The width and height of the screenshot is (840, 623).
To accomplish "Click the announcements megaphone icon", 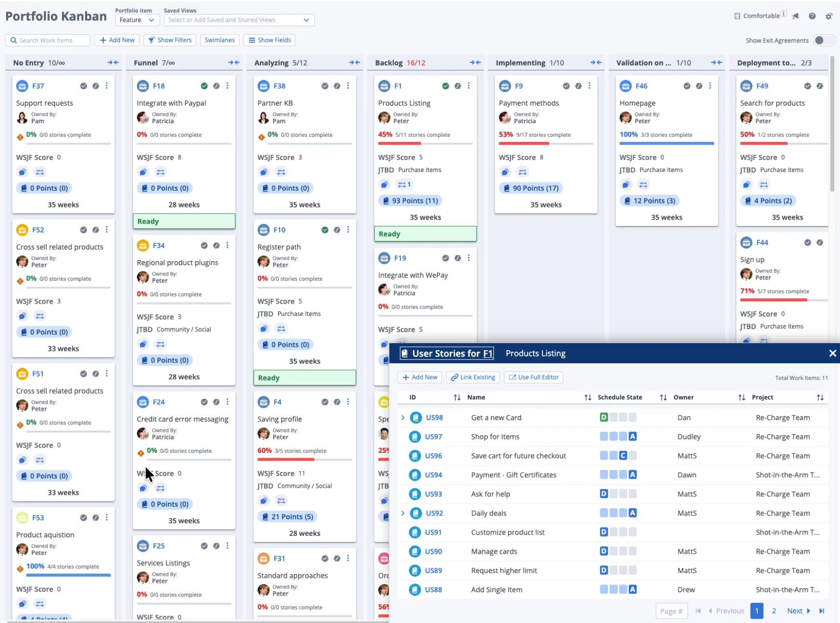I will pos(796,16).
